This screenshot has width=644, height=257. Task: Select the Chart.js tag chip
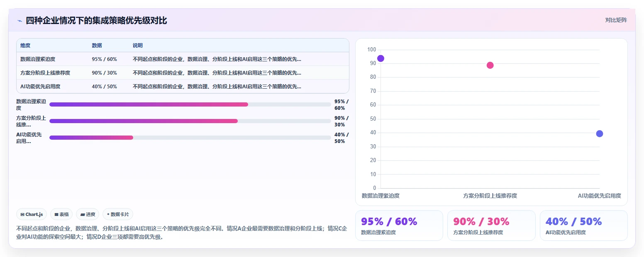coord(32,214)
